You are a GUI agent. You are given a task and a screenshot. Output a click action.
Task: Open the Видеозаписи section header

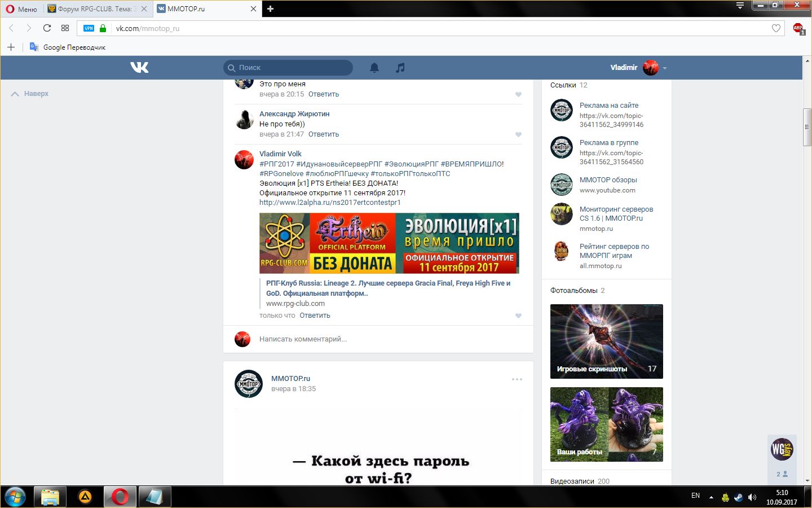[x=572, y=481]
